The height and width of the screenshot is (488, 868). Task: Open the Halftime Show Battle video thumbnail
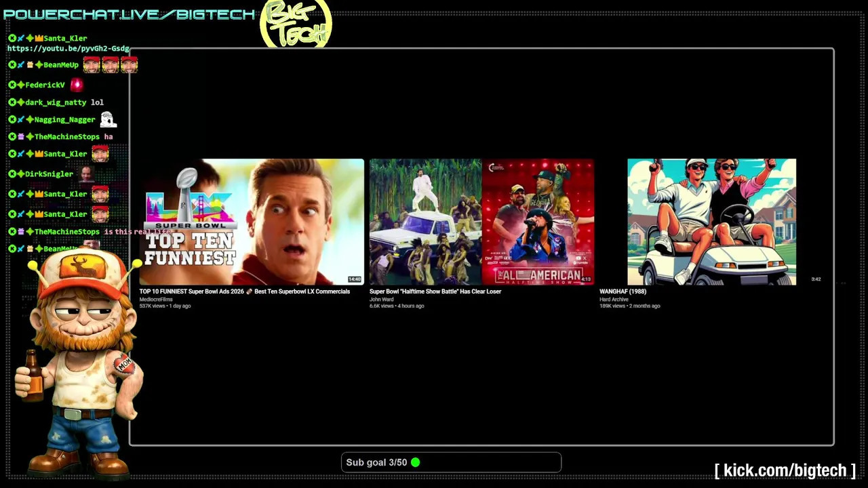tap(481, 222)
